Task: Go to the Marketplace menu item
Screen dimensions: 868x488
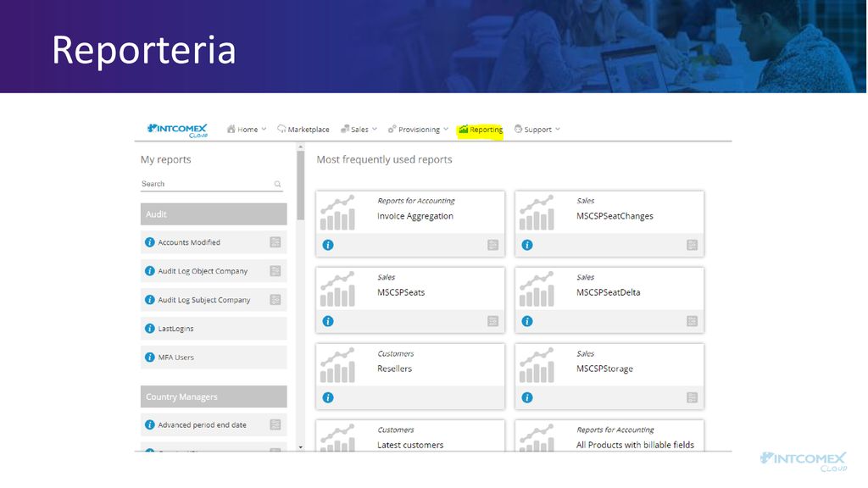Action: tap(303, 130)
